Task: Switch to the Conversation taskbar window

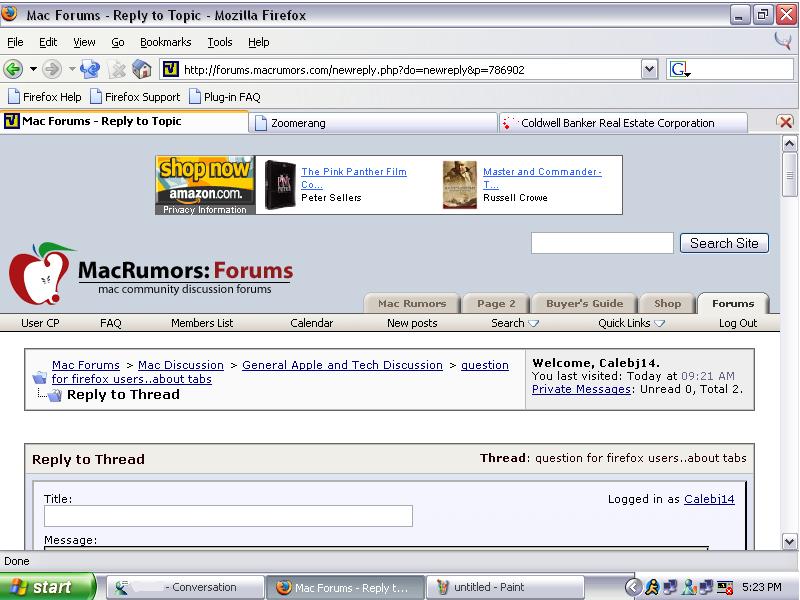Action: 186,587
